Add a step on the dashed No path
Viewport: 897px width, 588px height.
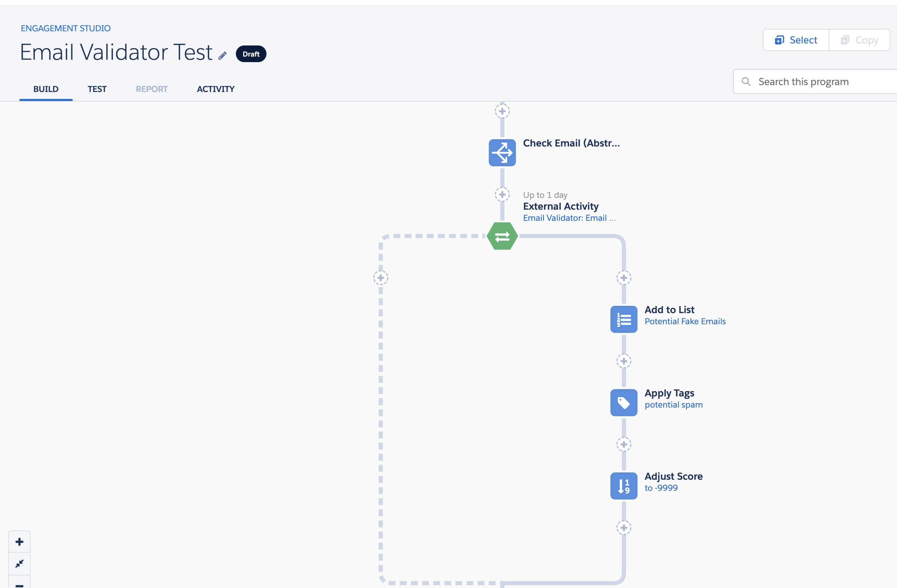click(381, 278)
